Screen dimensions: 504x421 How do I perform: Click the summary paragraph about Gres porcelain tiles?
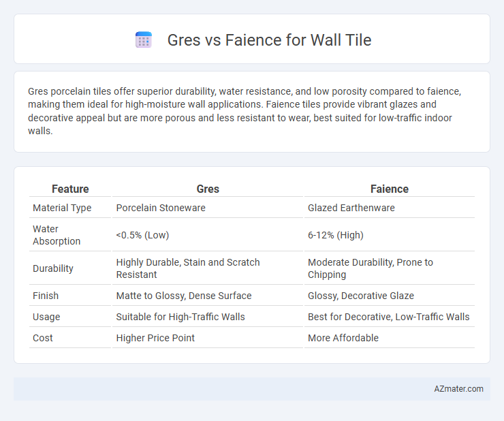[245, 111]
